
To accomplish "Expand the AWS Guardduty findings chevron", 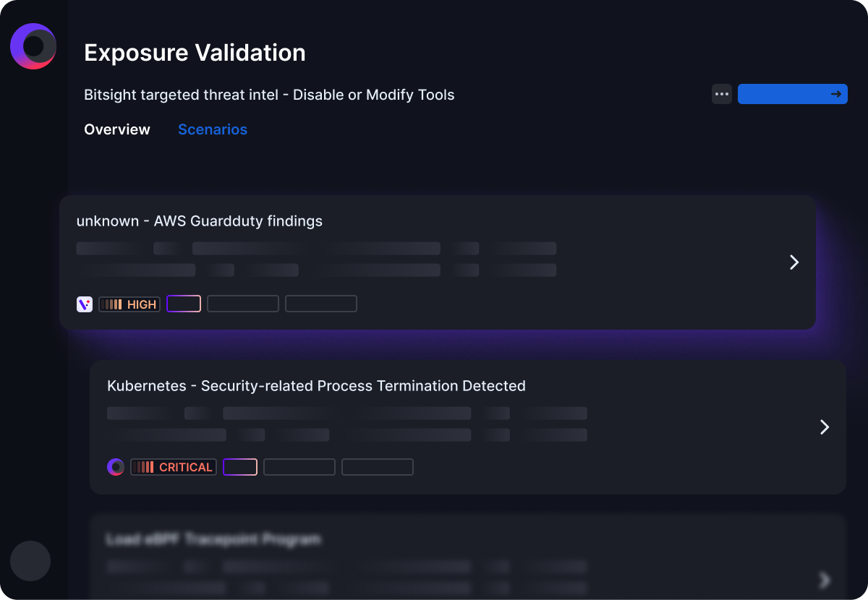I will 794,262.
